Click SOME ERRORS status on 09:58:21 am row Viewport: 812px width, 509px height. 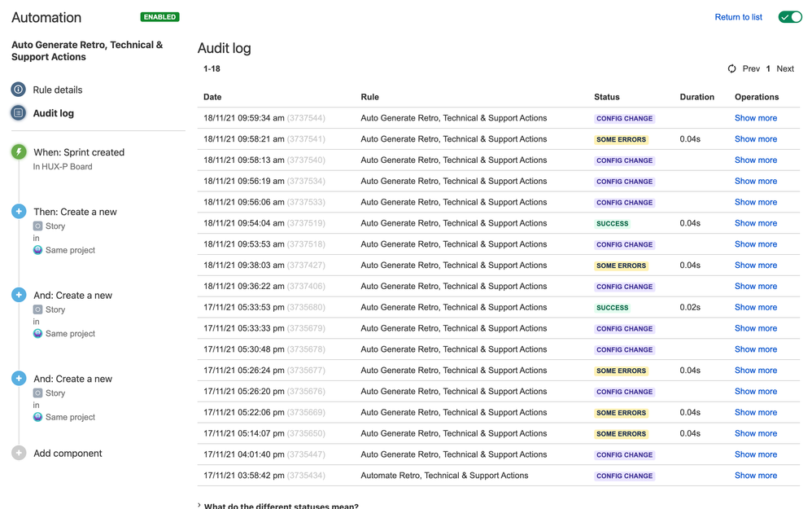pyautogui.click(x=621, y=139)
